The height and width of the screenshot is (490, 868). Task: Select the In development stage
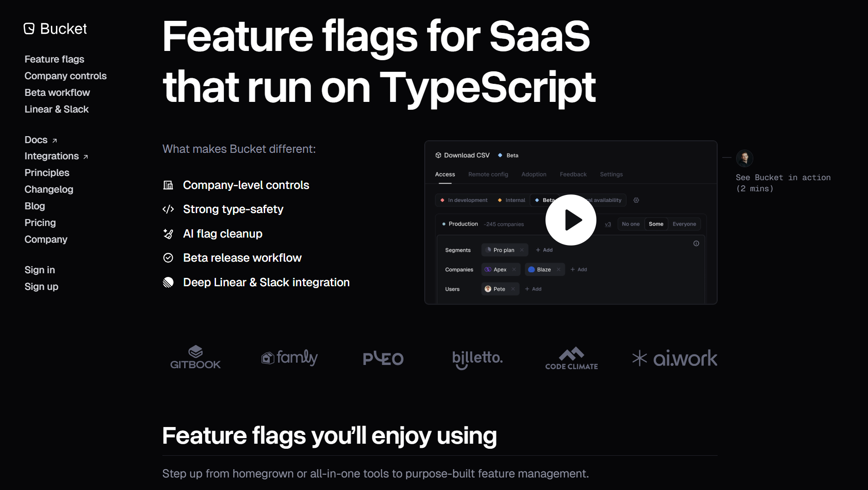click(x=464, y=200)
